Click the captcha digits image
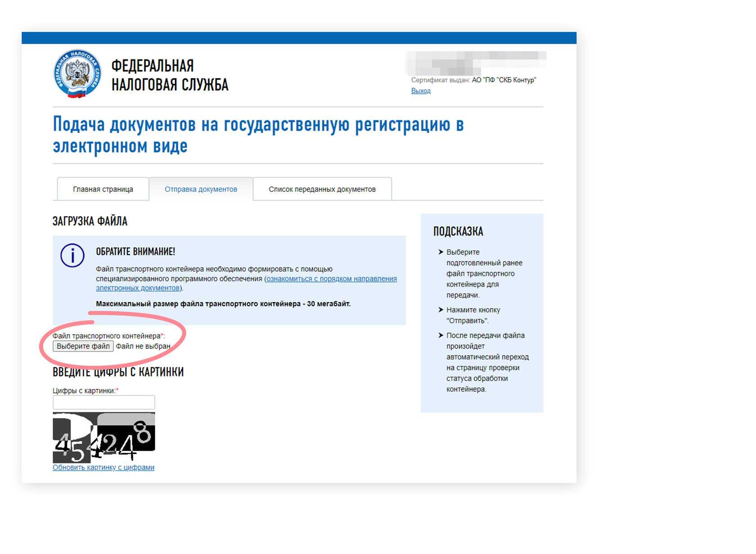This screenshot has width=756, height=554. click(x=104, y=437)
